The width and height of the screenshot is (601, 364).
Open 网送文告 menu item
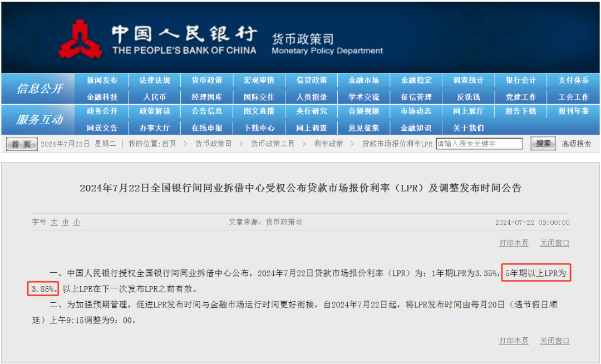pyautogui.click(x=102, y=128)
